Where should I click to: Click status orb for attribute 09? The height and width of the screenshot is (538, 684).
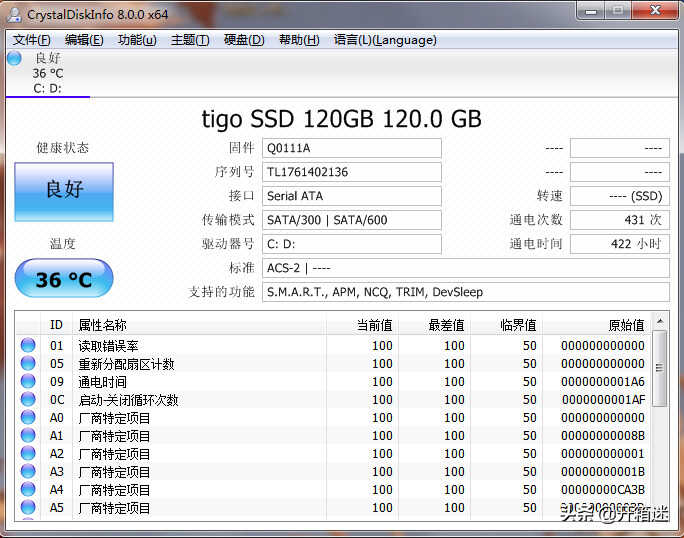click(28, 381)
